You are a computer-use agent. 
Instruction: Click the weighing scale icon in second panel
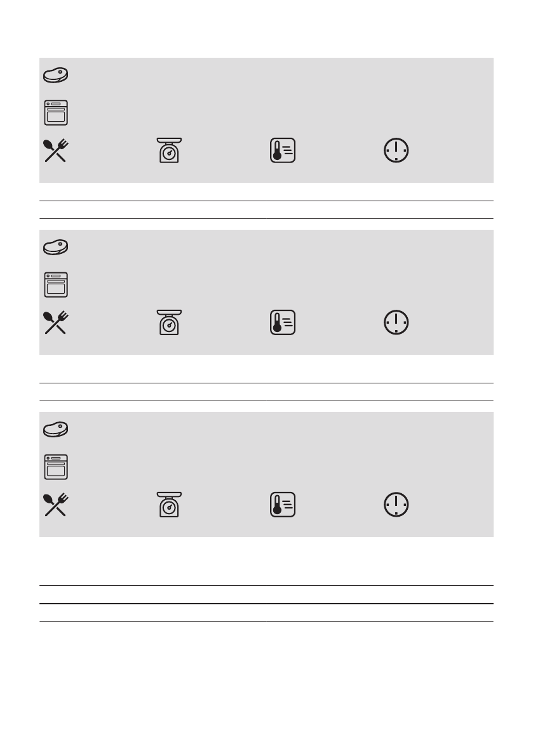[x=170, y=322]
